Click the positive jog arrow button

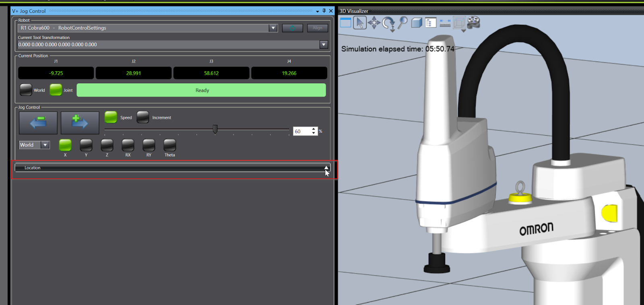point(80,123)
